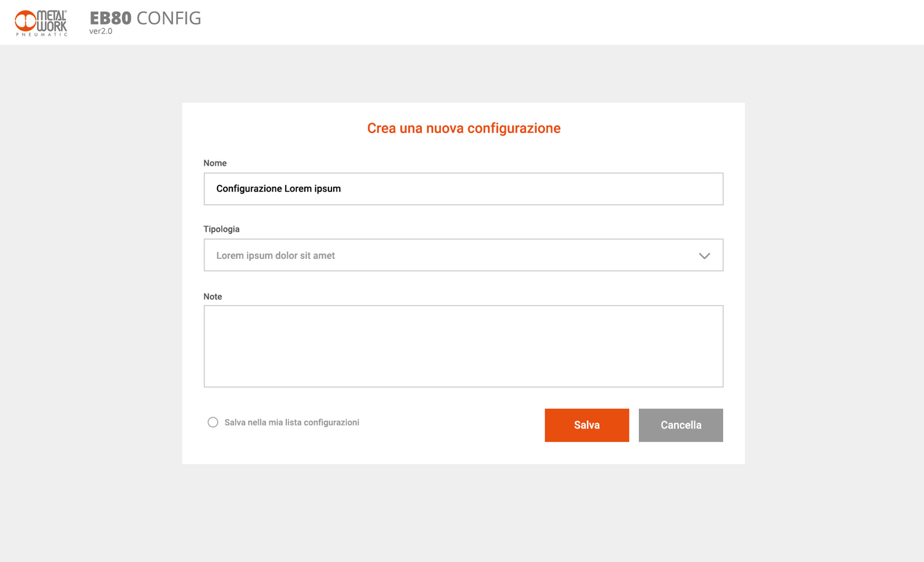Click the 'Configurazione Lorem ipsum' text in Nome
924x562 pixels.
tap(278, 189)
